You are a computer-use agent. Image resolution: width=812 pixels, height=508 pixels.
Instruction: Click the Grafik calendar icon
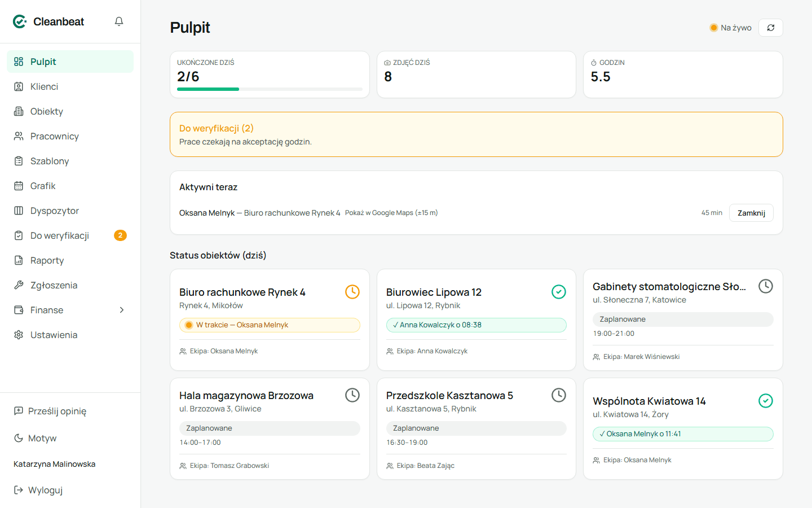[x=19, y=186]
